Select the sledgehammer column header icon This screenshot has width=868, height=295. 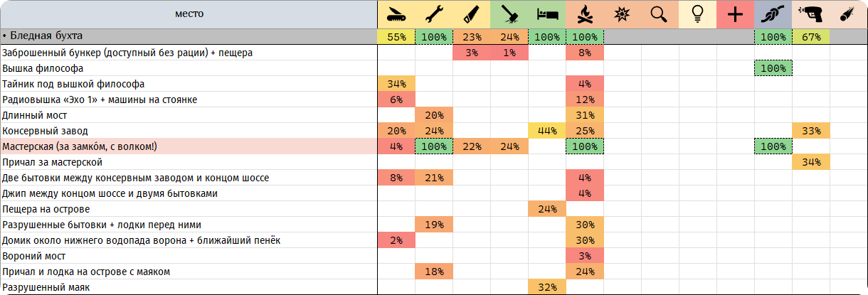509,14
